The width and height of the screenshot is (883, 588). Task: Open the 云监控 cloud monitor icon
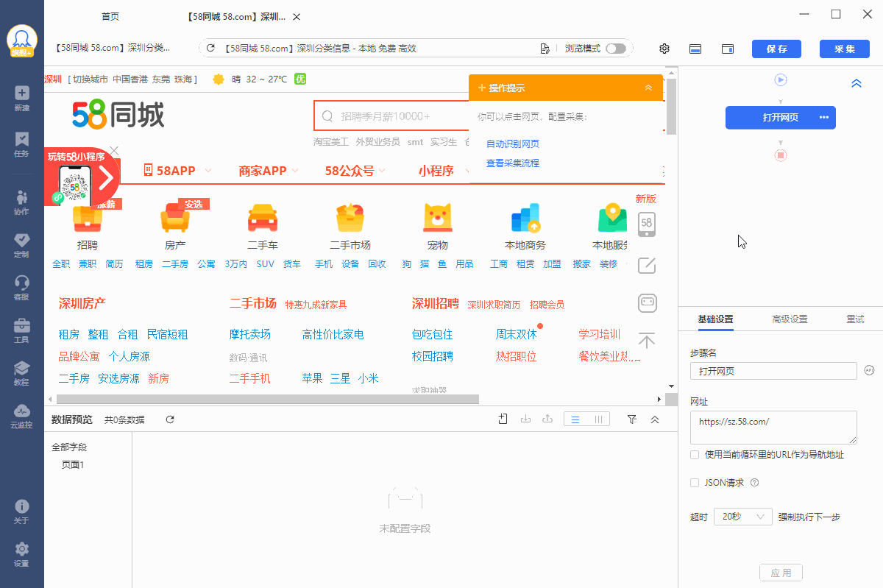[x=21, y=416]
